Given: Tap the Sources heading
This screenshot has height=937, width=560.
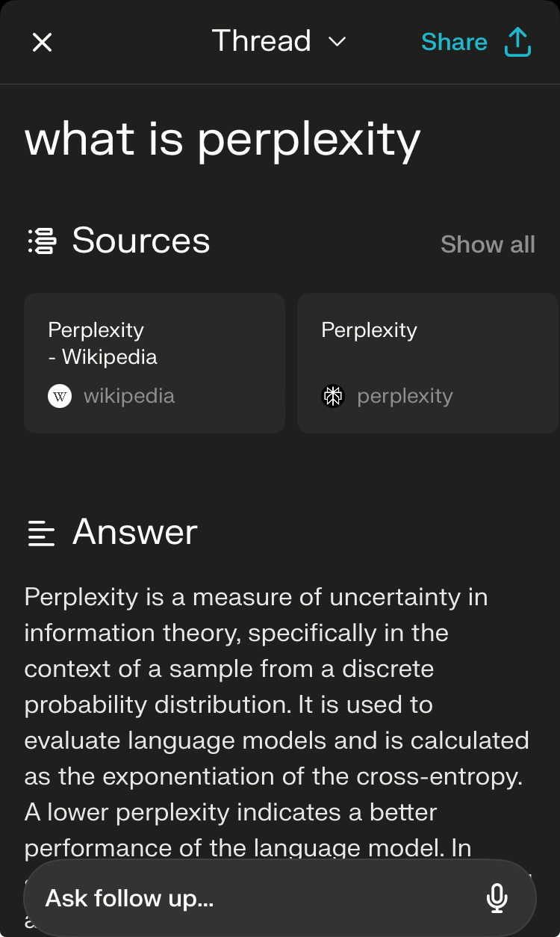Looking at the screenshot, I should [x=140, y=240].
